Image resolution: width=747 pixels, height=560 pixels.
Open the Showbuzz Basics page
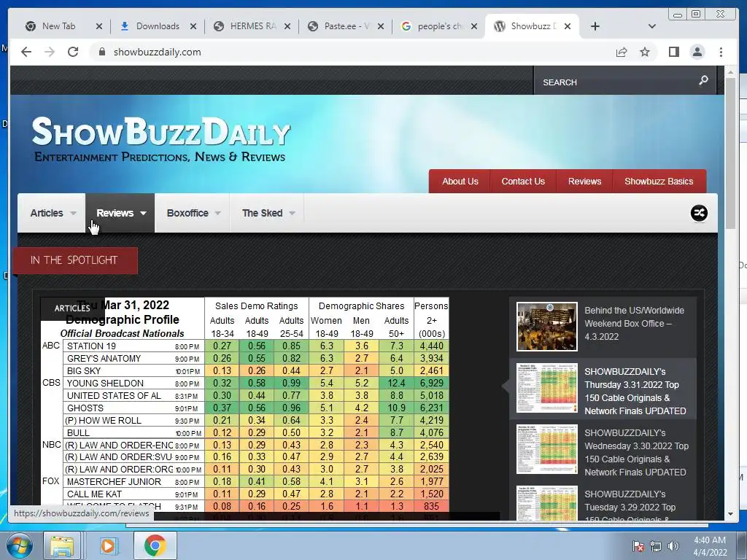(659, 182)
